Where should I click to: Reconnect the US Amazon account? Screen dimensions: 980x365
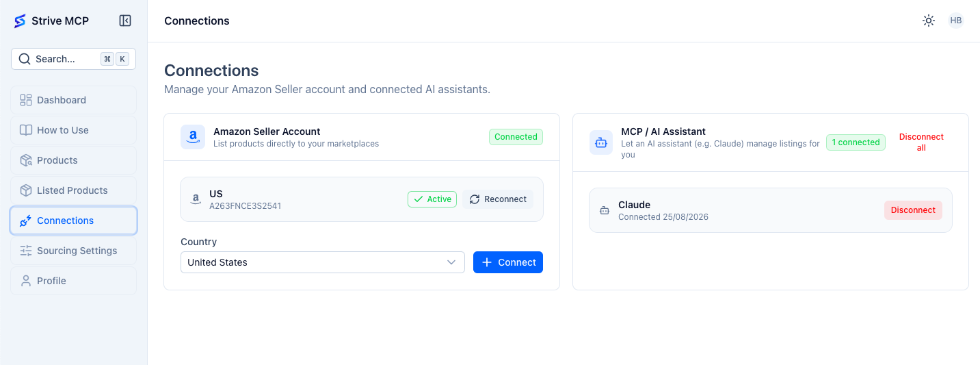(498, 199)
